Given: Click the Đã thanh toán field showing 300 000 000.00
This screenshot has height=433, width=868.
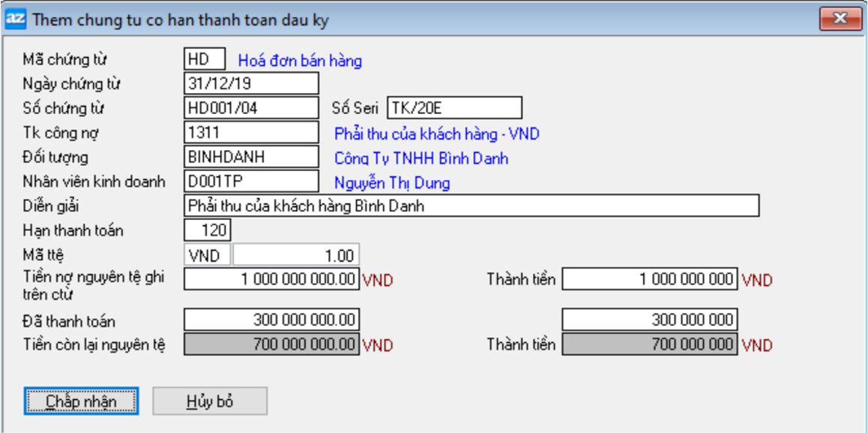Looking at the screenshot, I should 271,320.
